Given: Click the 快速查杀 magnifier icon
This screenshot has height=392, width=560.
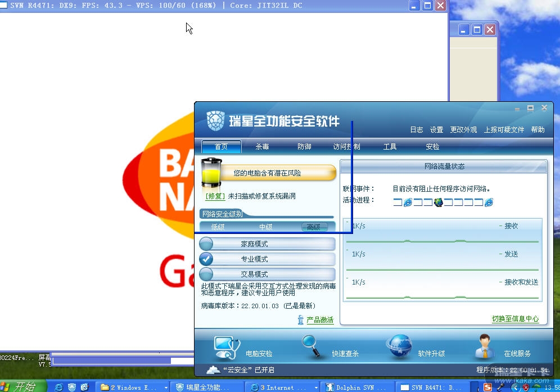Looking at the screenshot, I should (x=311, y=346).
